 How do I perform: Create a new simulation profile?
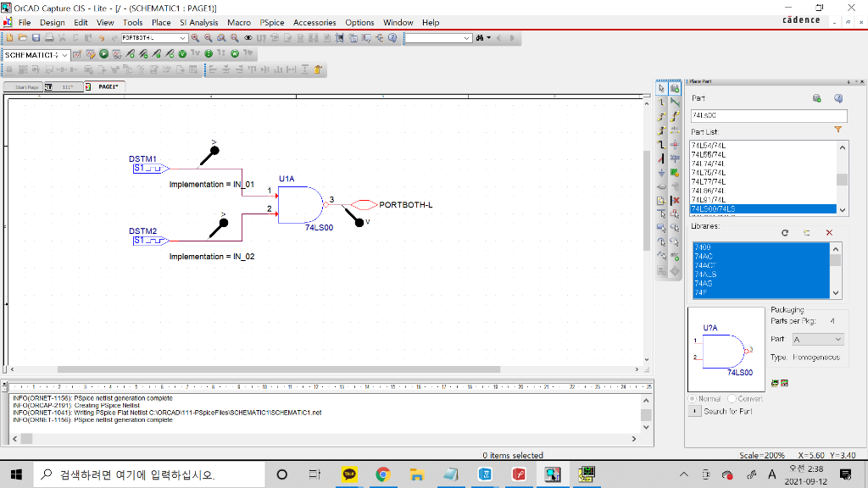[x=77, y=53]
